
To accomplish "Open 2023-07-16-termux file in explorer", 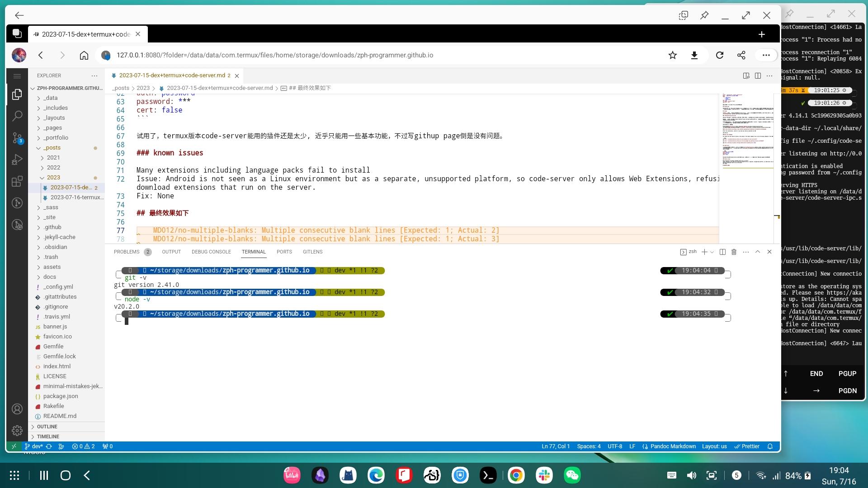I will click(66, 197).
